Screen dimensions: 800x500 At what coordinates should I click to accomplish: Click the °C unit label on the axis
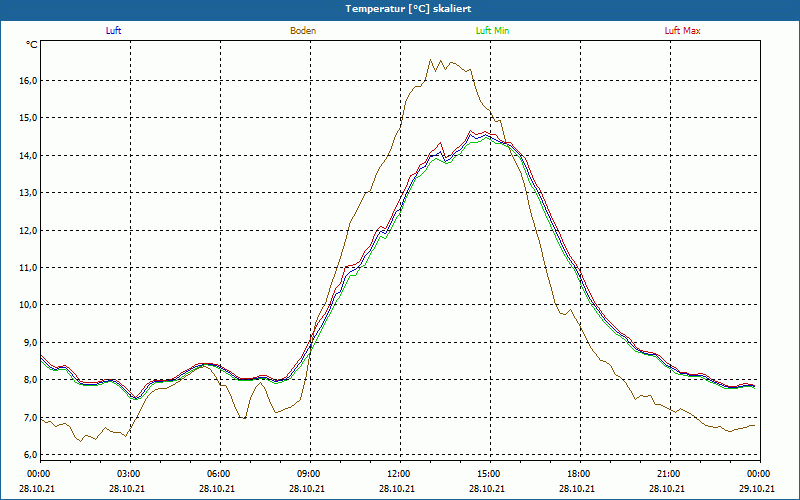point(32,45)
